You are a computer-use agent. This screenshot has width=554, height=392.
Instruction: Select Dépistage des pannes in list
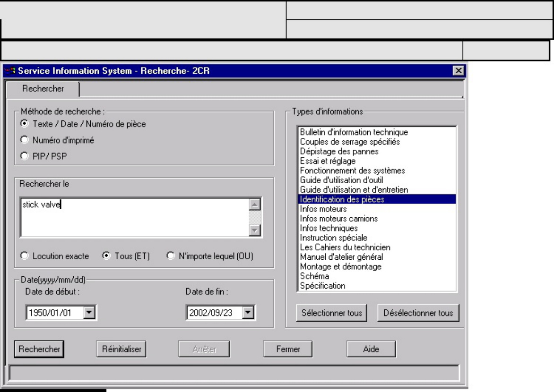tap(377, 151)
